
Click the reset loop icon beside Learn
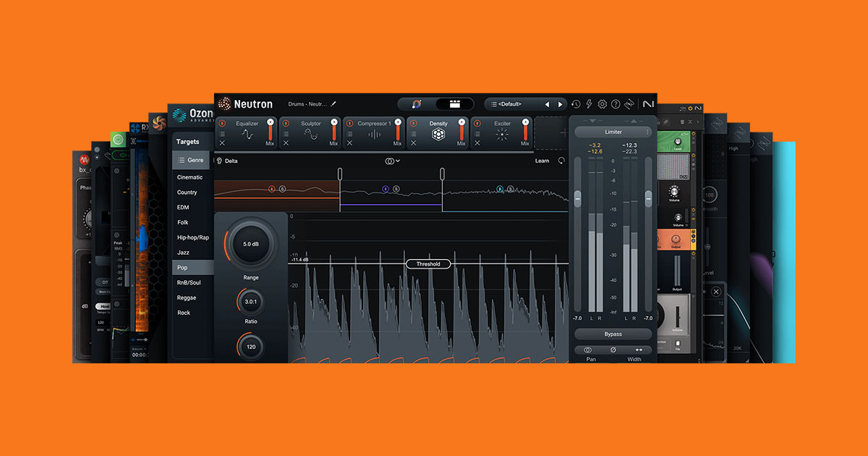click(561, 161)
